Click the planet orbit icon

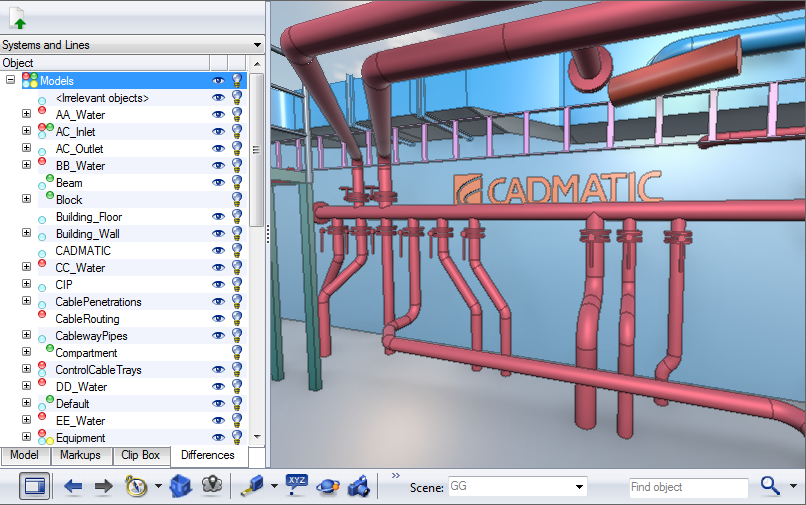(x=327, y=486)
